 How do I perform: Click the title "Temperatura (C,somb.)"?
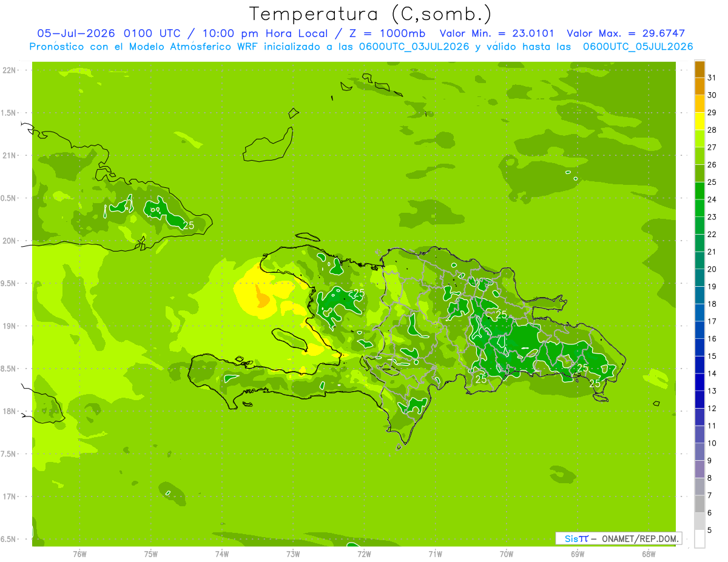(370, 14)
